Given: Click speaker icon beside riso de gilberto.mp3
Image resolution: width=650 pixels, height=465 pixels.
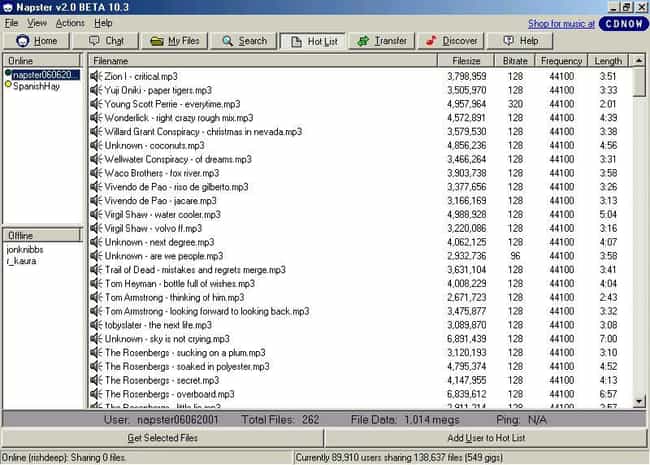Looking at the screenshot, I should coord(96,186).
